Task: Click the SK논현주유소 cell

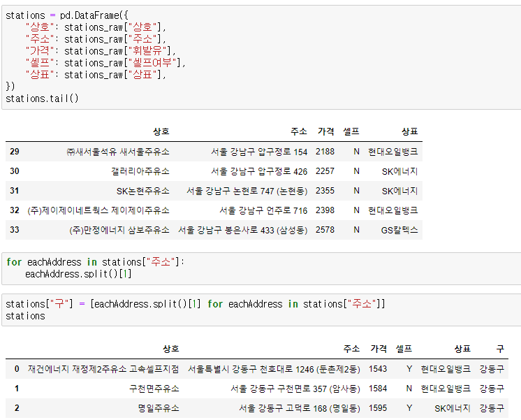Action: (x=143, y=191)
